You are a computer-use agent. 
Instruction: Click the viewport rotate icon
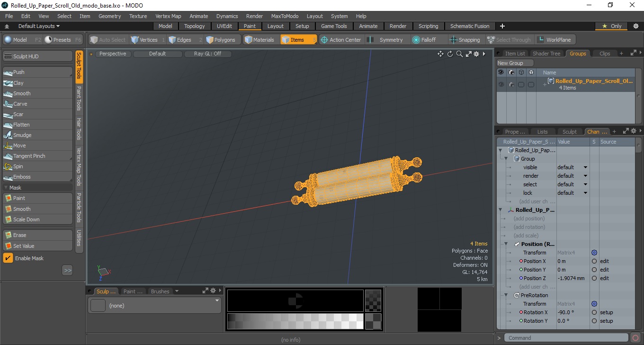450,54
